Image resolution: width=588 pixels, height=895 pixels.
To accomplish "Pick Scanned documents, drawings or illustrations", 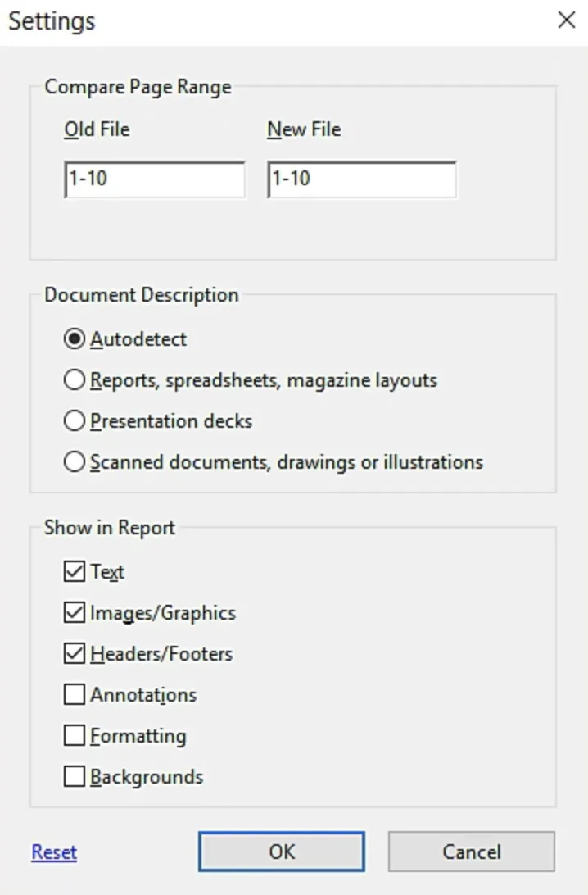I will coord(75,462).
